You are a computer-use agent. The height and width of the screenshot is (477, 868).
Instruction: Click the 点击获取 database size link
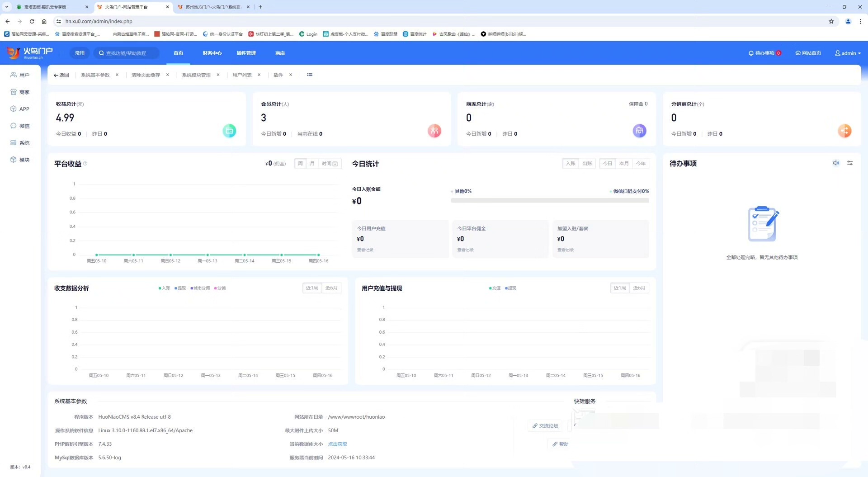337,444
